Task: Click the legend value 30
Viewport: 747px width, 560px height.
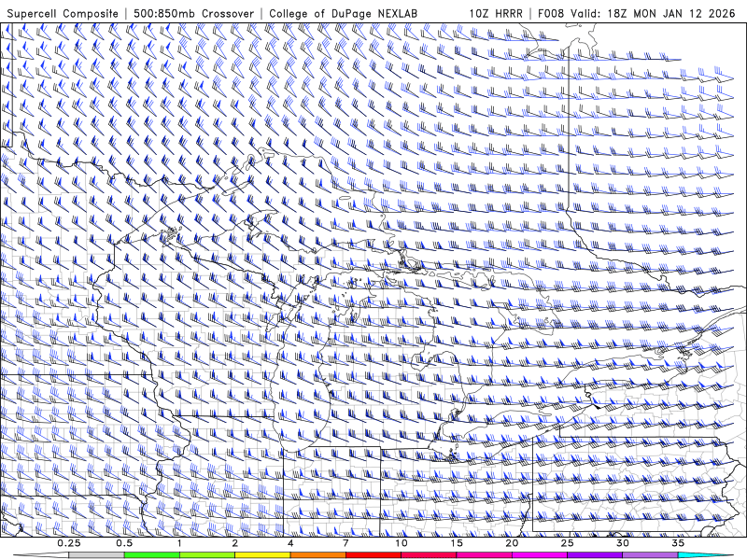Action: 623,543
